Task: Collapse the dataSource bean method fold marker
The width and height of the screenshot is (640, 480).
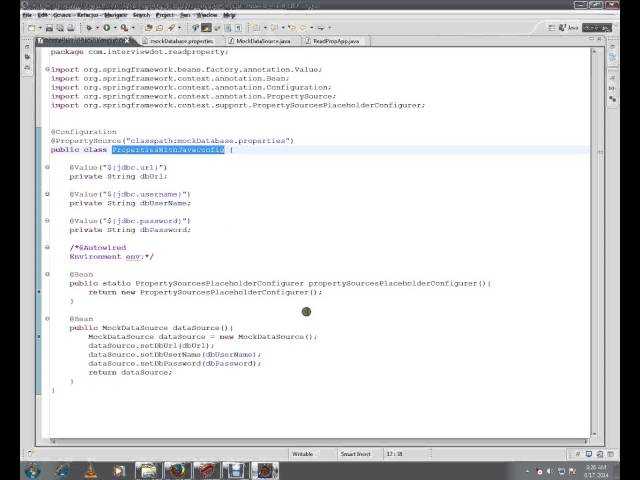Action: (47, 318)
